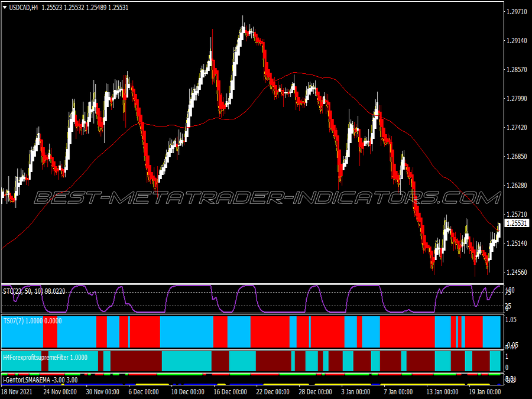Select the USDCAD,H4 symbol title text
The image size is (532, 399).
pos(24,8)
